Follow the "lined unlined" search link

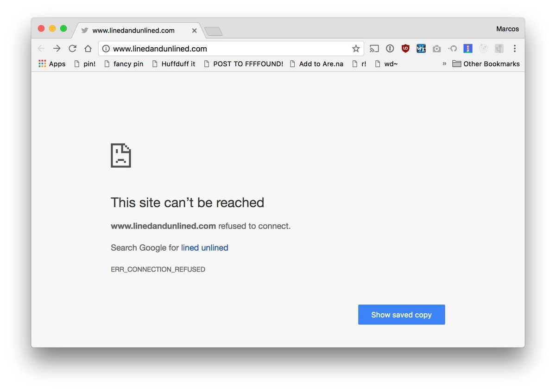coord(204,248)
